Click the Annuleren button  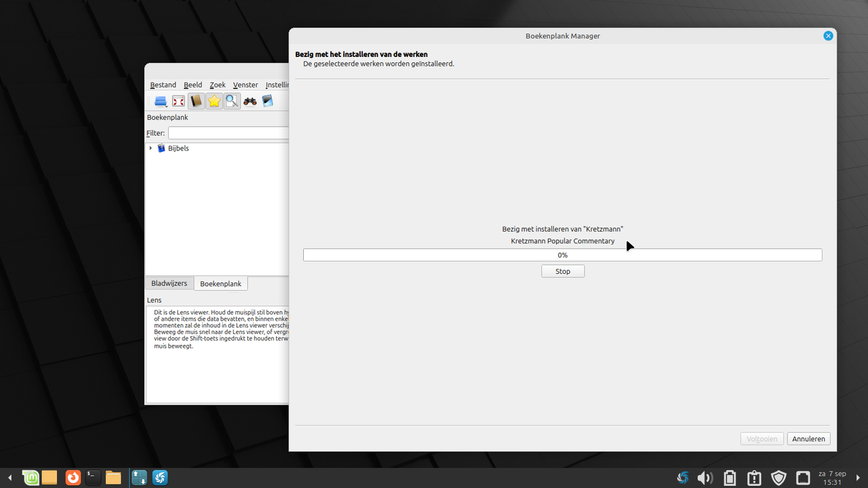click(809, 439)
